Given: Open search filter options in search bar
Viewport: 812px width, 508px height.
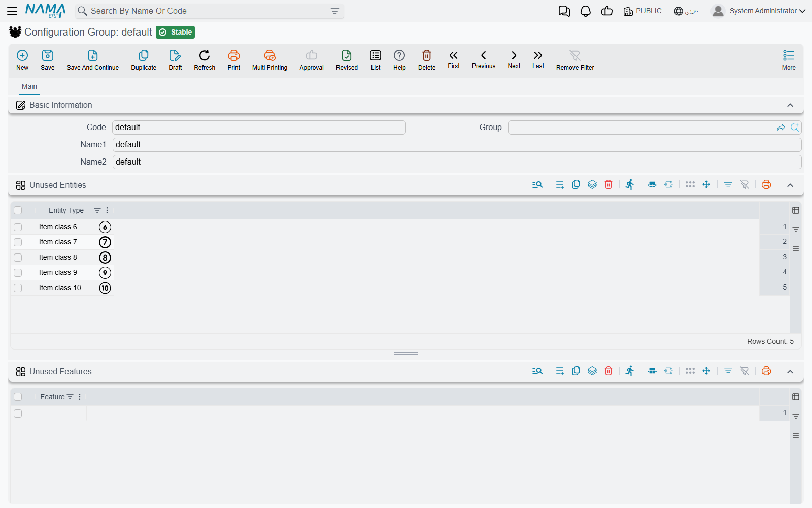Looking at the screenshot, I should [335, 11].
